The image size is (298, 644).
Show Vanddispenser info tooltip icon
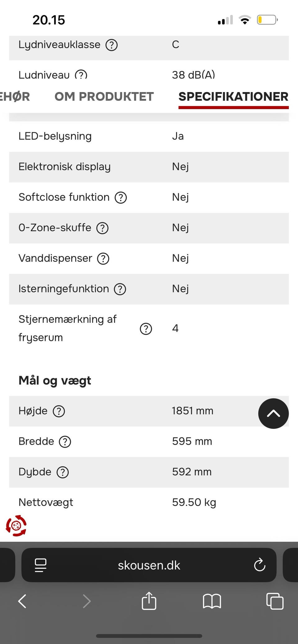point(103,258)
